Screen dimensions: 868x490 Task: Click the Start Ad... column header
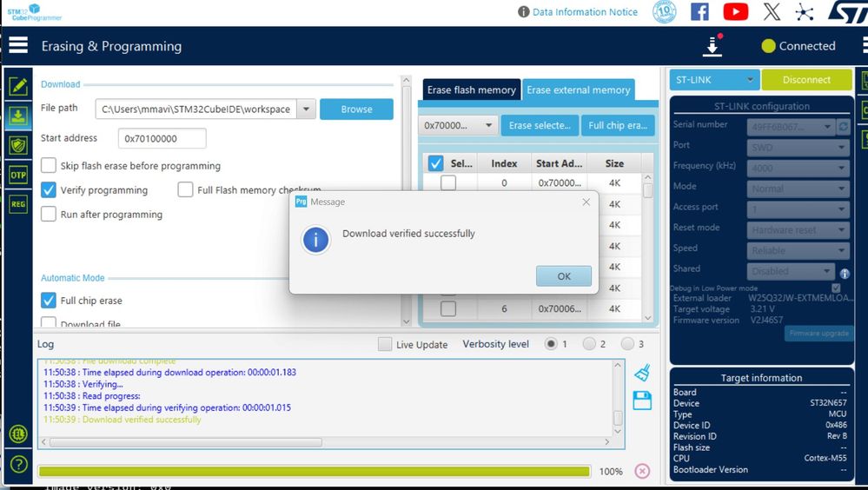[x=559, y=163]
